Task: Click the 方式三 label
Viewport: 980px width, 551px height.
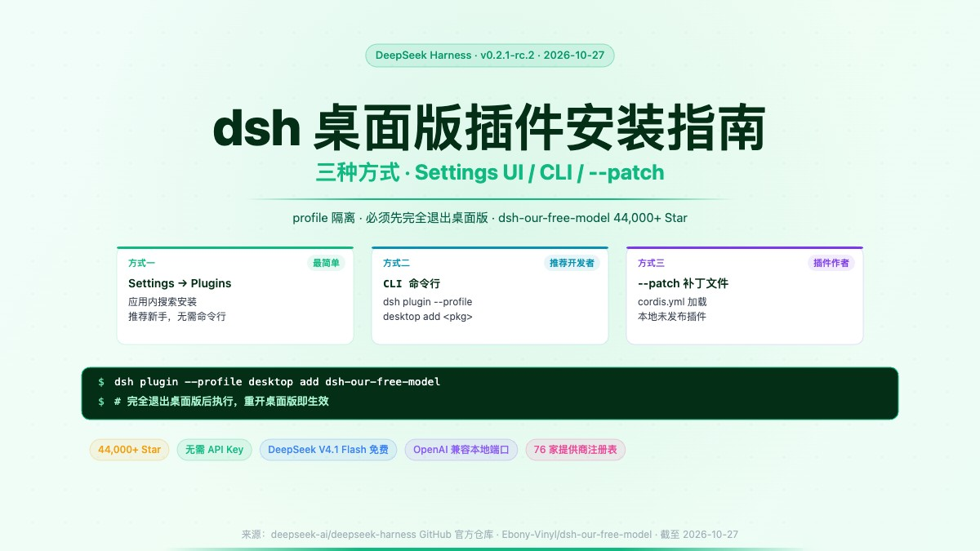Action: coord(651,263)
